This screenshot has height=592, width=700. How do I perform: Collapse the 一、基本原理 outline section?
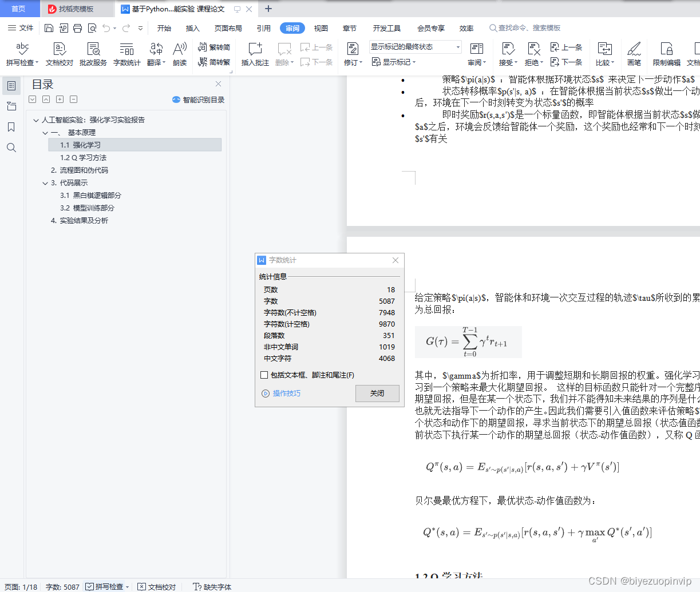point(45,132)
